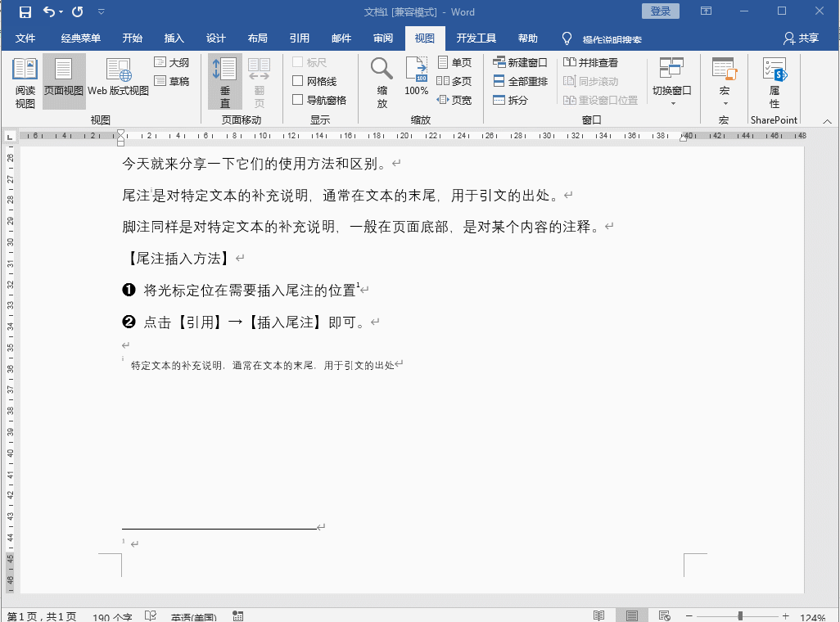Click 全部重排 arrange all

pyautogui.click(x=520, y=82)
